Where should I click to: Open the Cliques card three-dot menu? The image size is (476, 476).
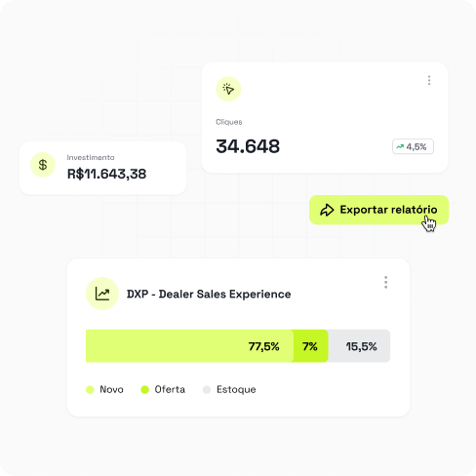pyautogui.click(x=429, y=80)
